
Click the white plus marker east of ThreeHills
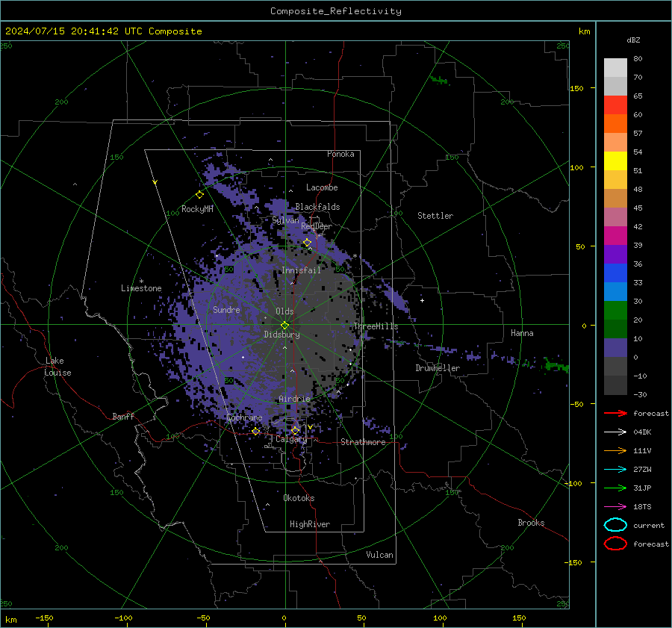click(x=422, y=300)
